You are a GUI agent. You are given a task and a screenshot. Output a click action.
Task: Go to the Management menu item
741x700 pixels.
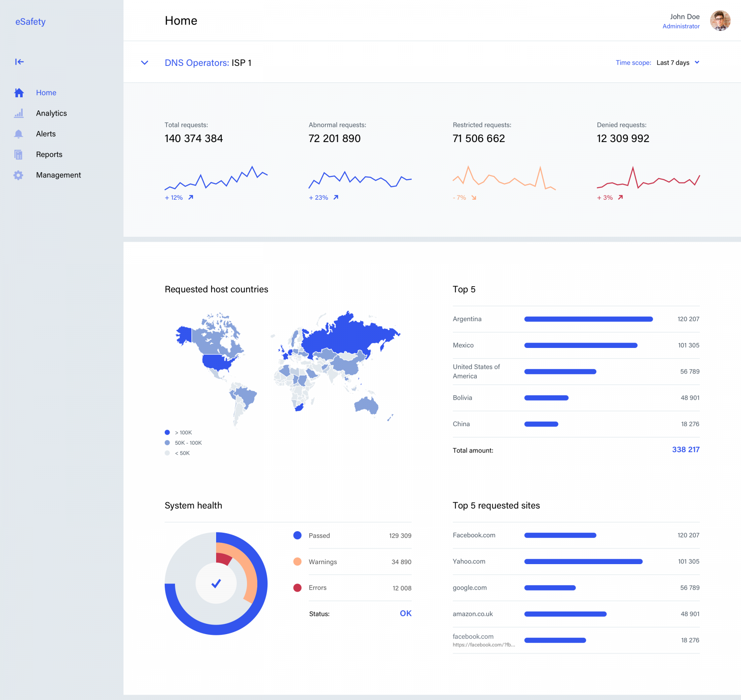(x=58, y=175)
